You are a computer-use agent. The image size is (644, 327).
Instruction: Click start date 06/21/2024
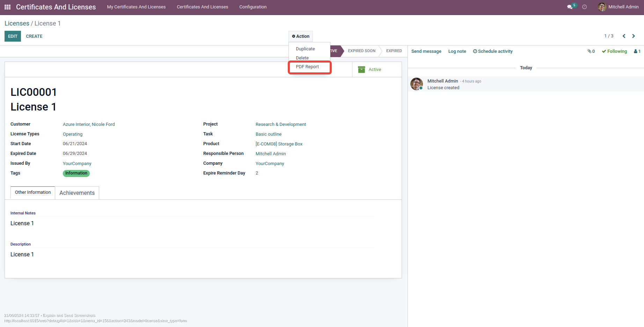coord(75,144)
